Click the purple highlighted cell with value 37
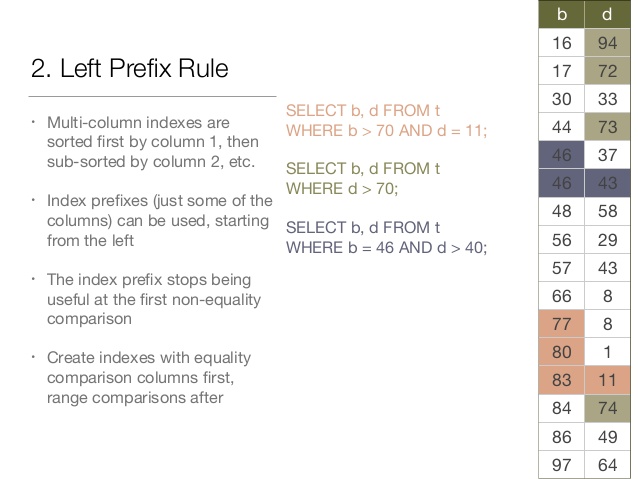 (607, 155)
